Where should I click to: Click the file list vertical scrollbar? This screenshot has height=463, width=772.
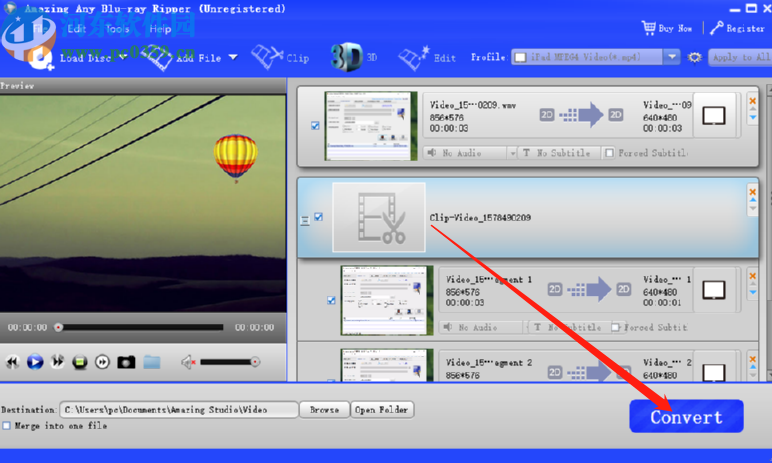[x=769, y=232]
